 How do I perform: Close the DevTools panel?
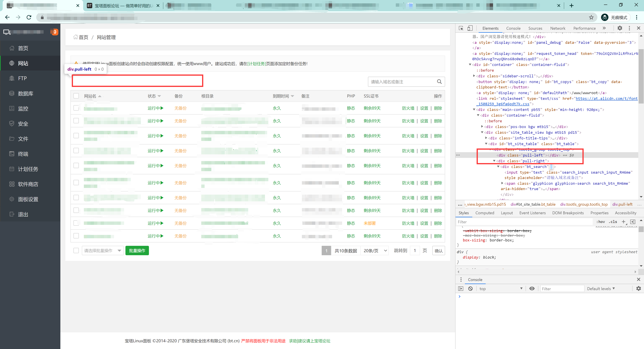tap(638, 28)
